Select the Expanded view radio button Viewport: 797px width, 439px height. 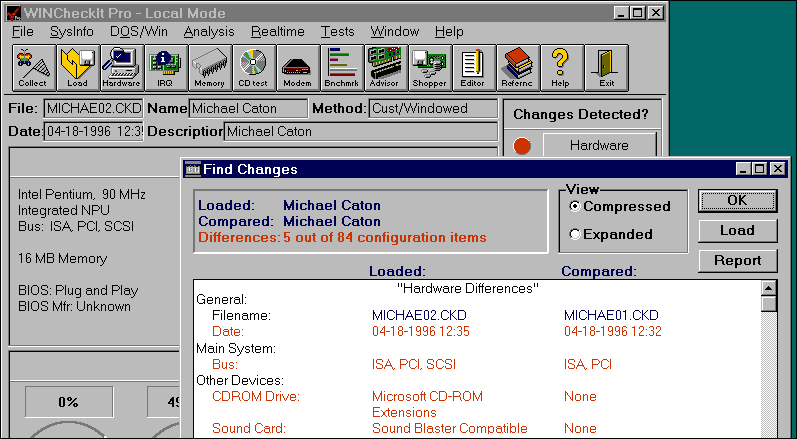click(575, 234)
